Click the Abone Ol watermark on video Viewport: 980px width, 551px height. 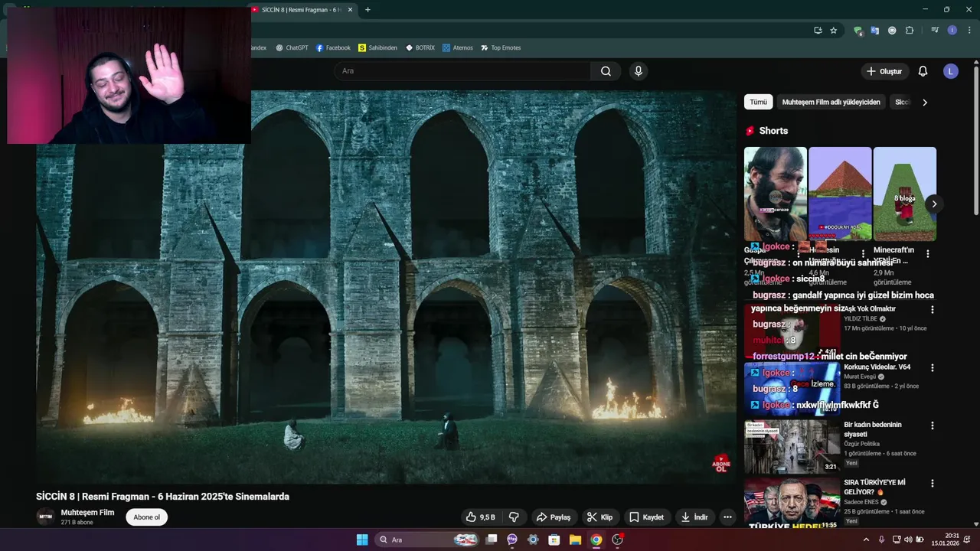721,463
